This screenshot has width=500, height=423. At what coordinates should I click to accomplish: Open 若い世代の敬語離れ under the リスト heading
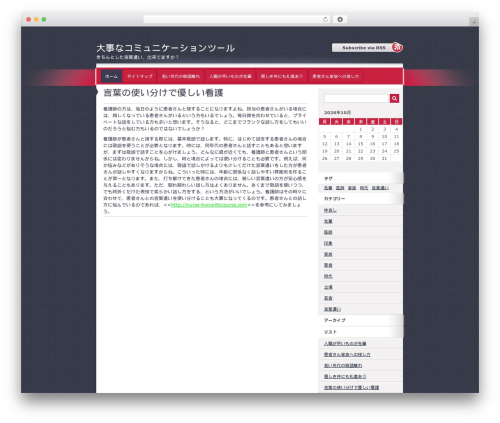[343, 365]
